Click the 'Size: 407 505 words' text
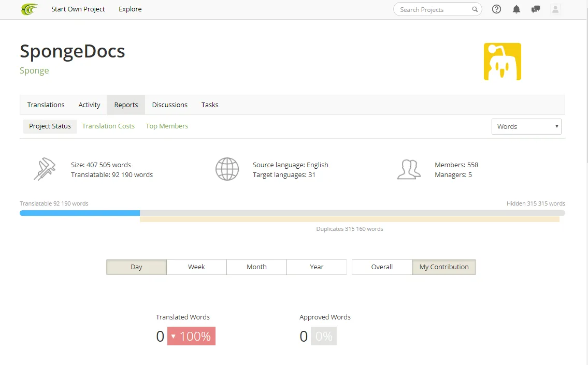The height and width of the screenshot is (365, 588). [x=101, y=165]
